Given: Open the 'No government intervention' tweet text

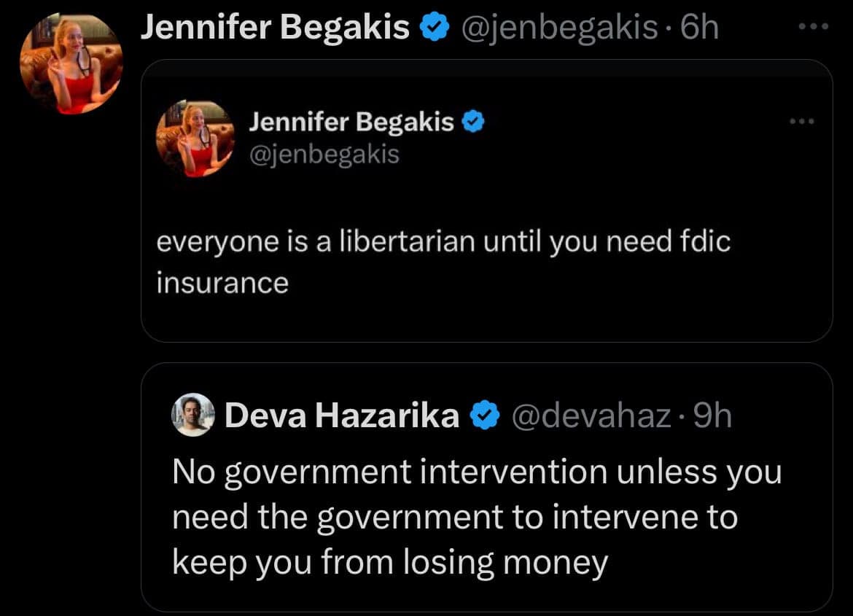Looking at the screenshot, I should (477, 517).
